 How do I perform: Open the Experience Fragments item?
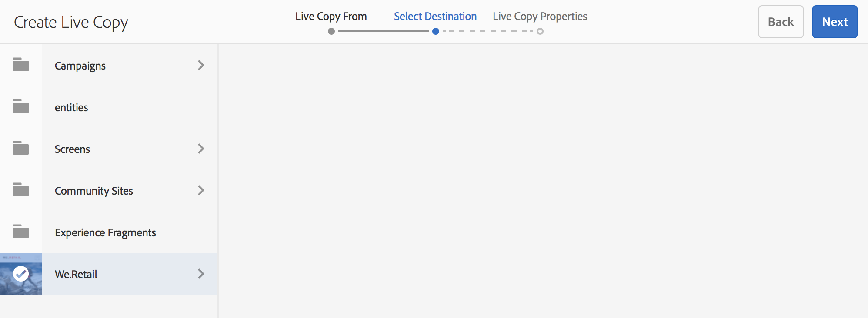tap(109, 232)
